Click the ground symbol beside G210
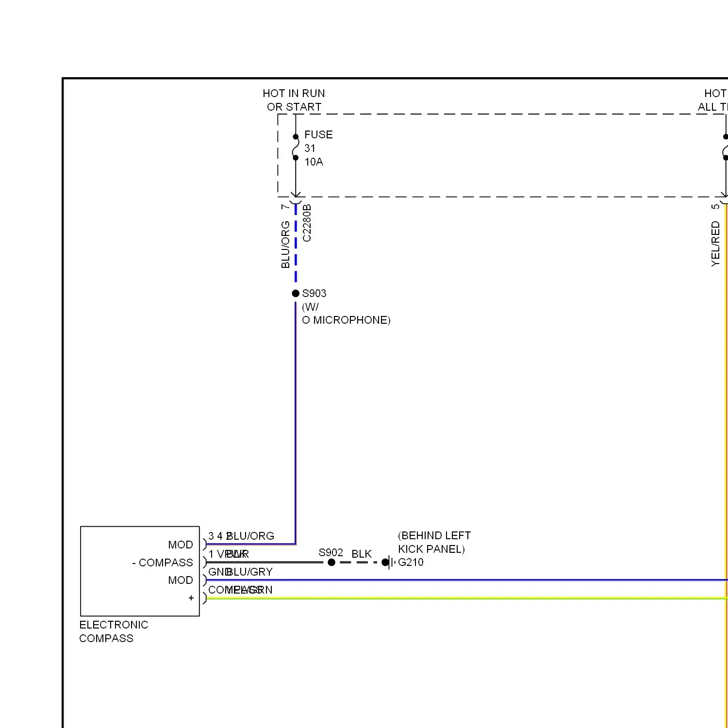The height and width of the screenshot is (728, 728). coord(388,563)
